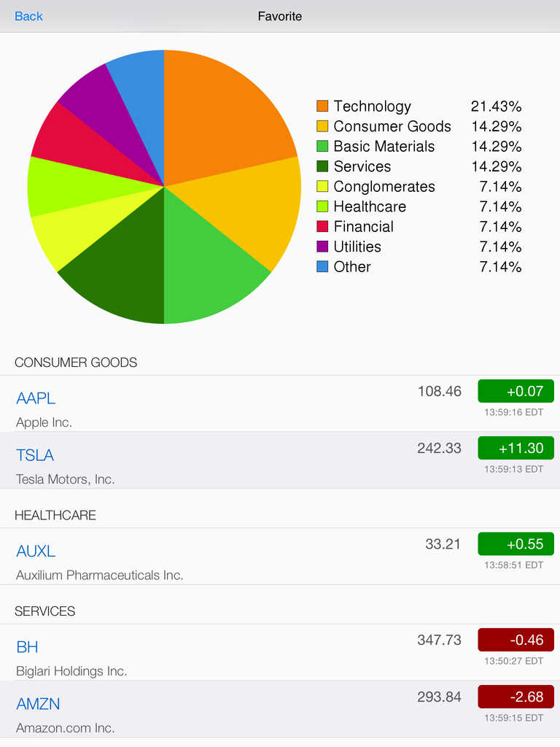This screenshot has height=747, width=560.
Task: Toggle the TSLA +11.30 change badge
Action: [516, 449]
